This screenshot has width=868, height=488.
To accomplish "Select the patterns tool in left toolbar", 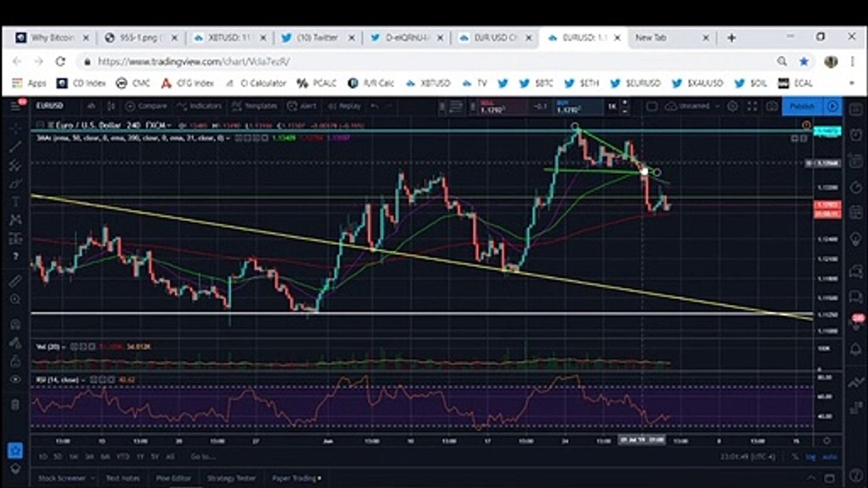I will tap(15, 220).
